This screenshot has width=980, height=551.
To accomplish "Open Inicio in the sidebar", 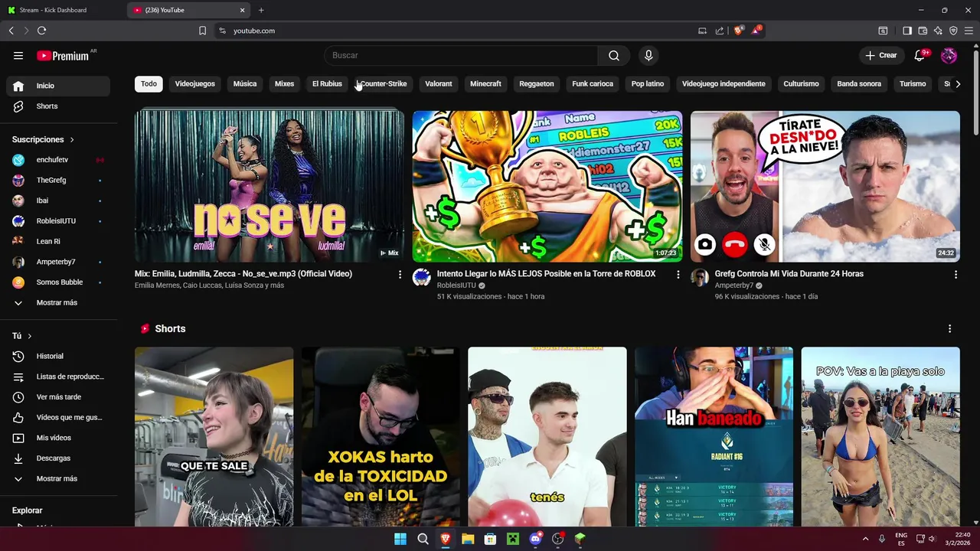I will click(x=58, y=86).
